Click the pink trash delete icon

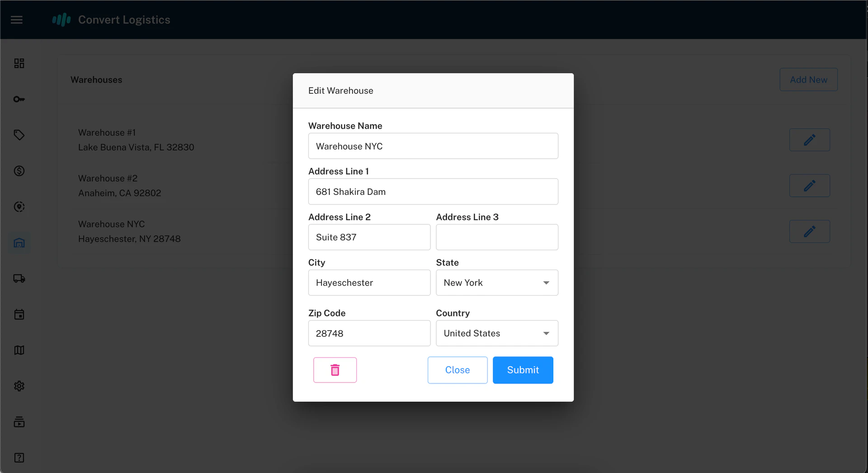(x=335, y=370)
